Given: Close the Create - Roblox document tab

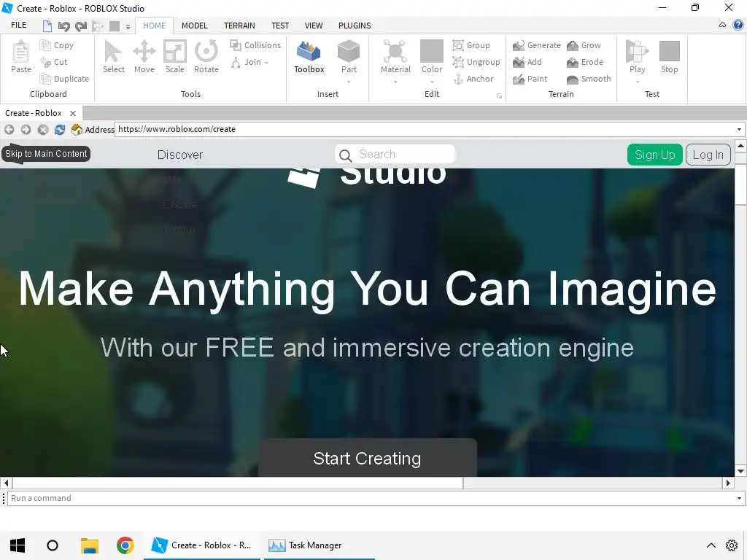Looking at the screenshot, I should [x=73, y=113].
